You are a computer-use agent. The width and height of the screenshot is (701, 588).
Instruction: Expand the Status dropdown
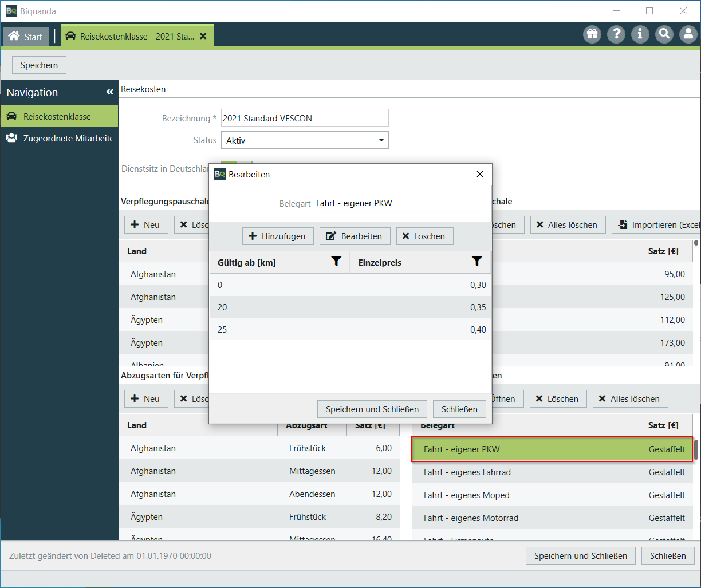[x=381, y=140]
